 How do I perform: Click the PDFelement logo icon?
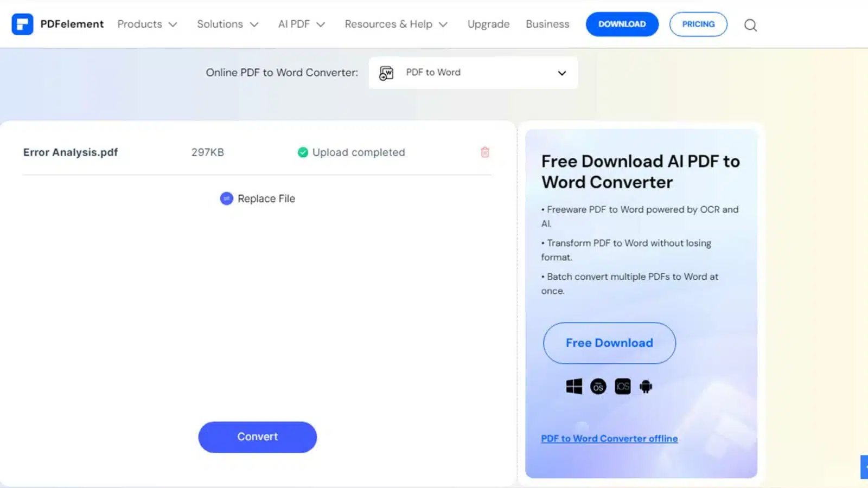click(x=22, y=24)
